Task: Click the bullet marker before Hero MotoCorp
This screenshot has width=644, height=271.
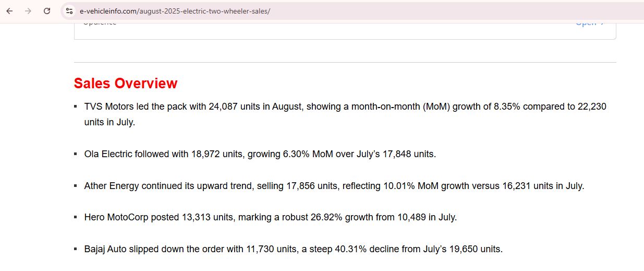Action: pos(76,218)
